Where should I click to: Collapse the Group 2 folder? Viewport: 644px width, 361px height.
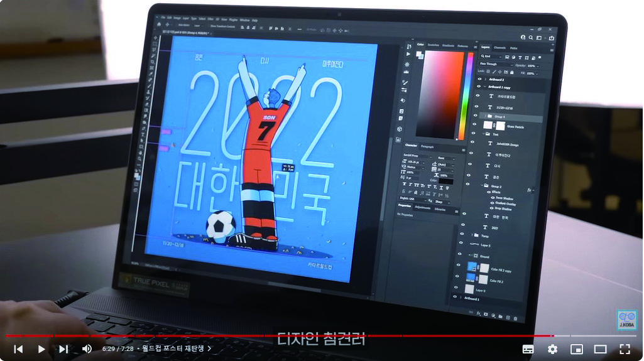click(482, 185)
